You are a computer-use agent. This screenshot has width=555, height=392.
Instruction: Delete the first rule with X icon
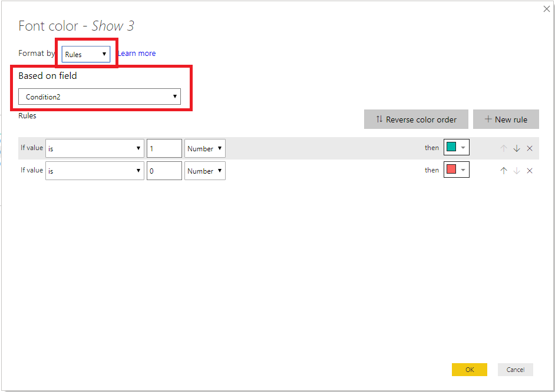[530, 148]
